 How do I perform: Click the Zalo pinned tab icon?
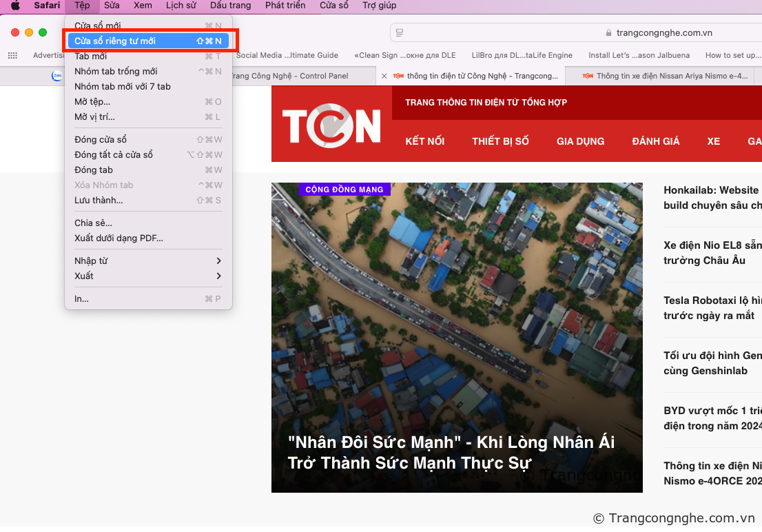57,76
